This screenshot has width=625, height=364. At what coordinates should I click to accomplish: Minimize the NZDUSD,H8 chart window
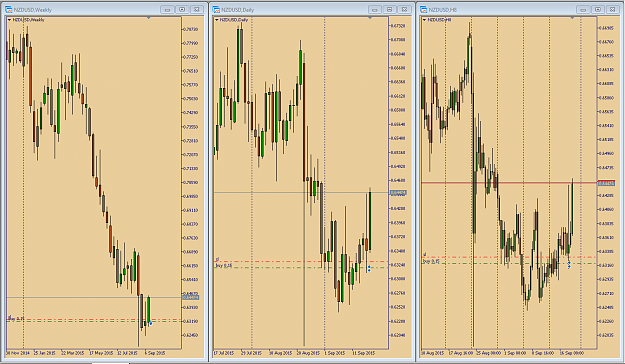pos(583,10)
